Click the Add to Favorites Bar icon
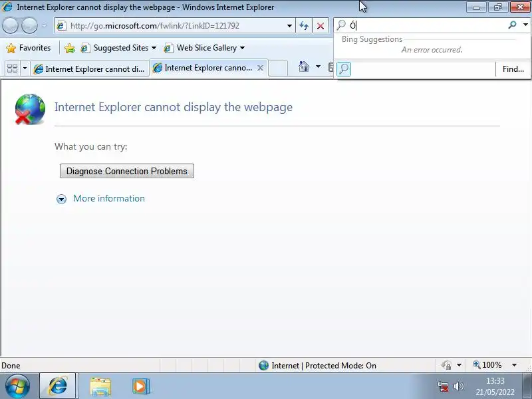The height and width of the screenshot is (399, 532). (x=70, y=48)
